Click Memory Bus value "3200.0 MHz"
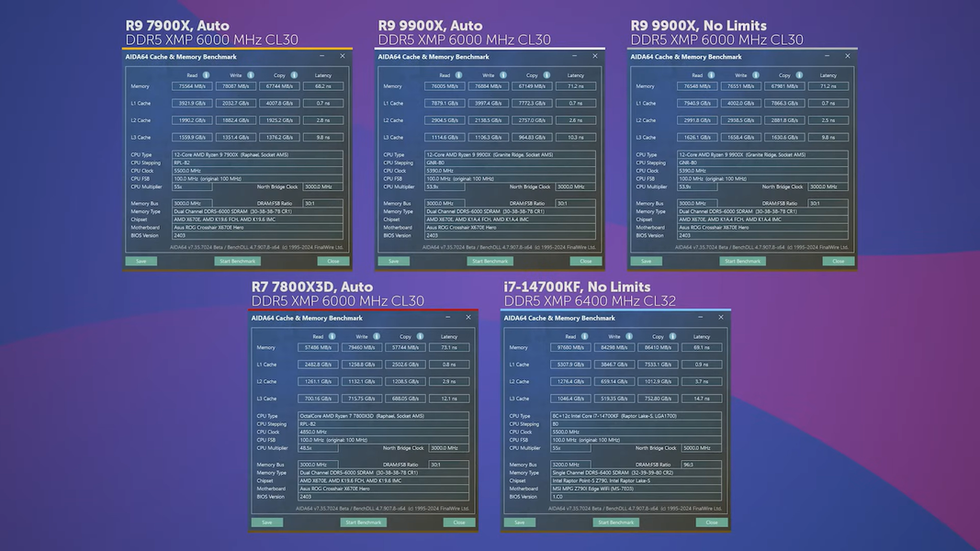 (x=570, y=464)
